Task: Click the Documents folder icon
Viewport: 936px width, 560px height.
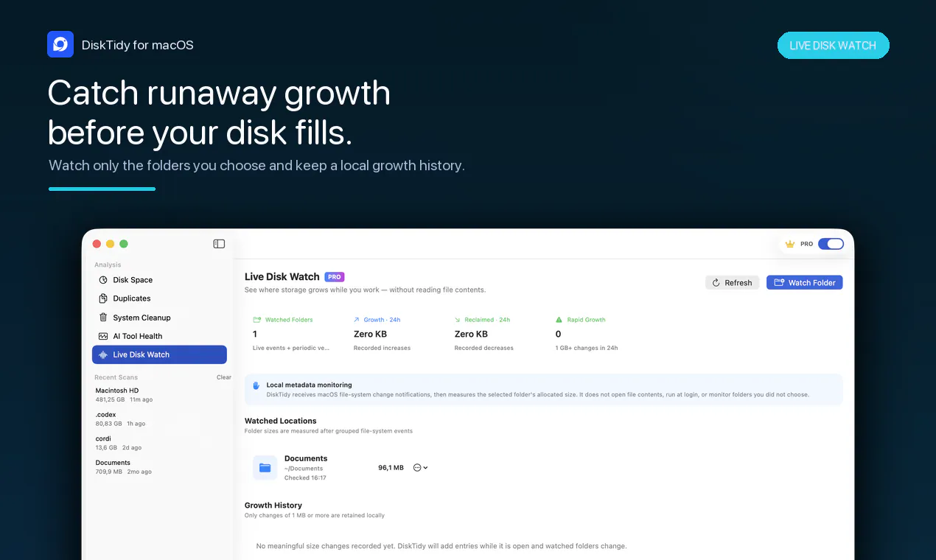Action: click(265, 468)
